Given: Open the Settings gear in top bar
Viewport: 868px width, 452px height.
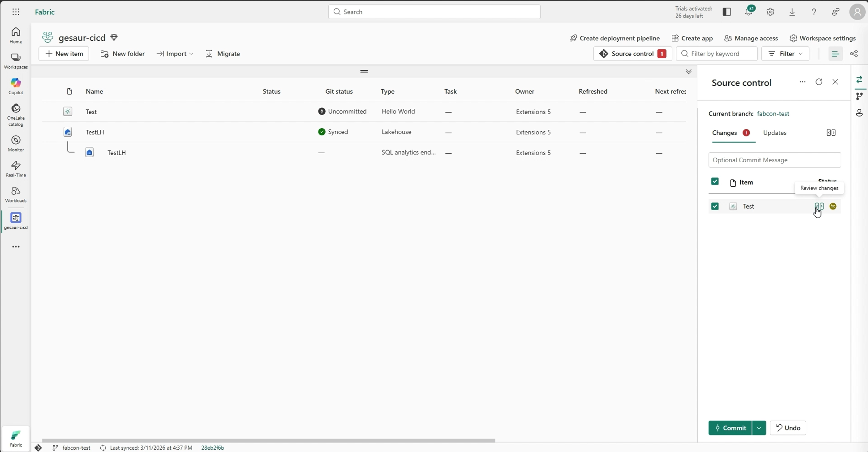Looking at the screenshot, I should point(771,12).
